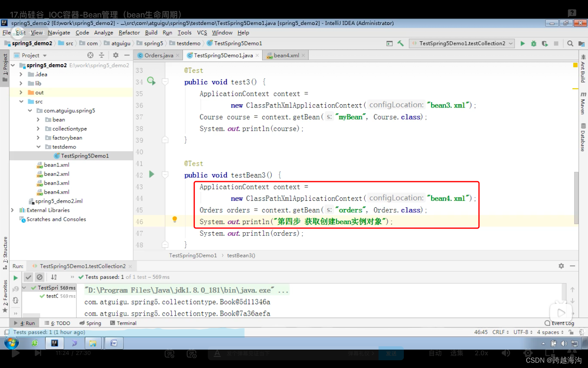Open Windows Start orb
The image size is (588, 368).
tap(11, 343)
